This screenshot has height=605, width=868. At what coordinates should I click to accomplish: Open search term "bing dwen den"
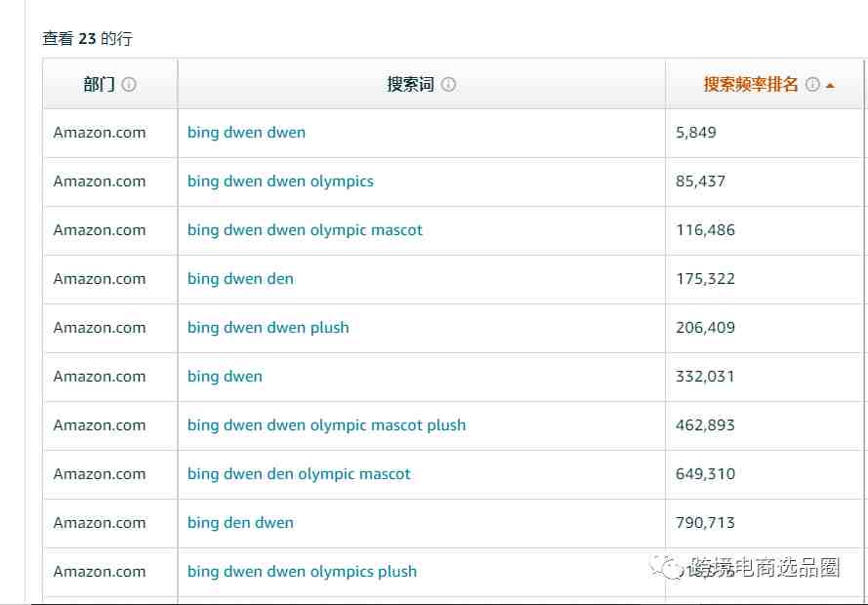click(240, 279)
